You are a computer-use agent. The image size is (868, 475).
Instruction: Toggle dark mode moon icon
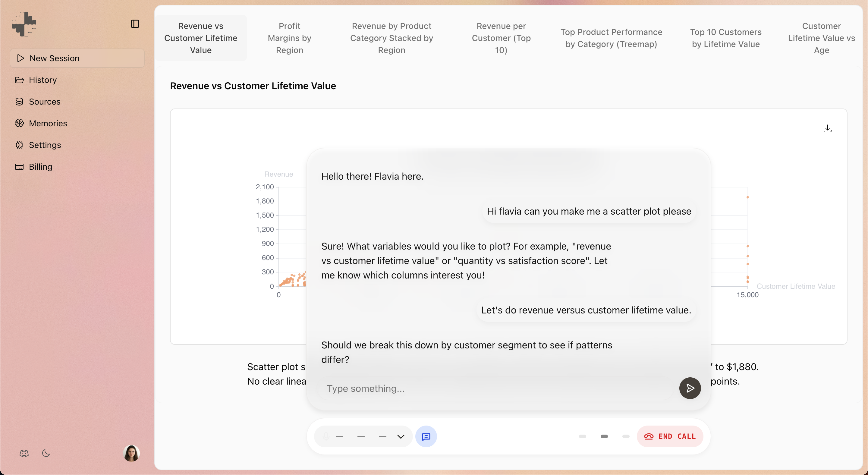(x=46, y=453)
